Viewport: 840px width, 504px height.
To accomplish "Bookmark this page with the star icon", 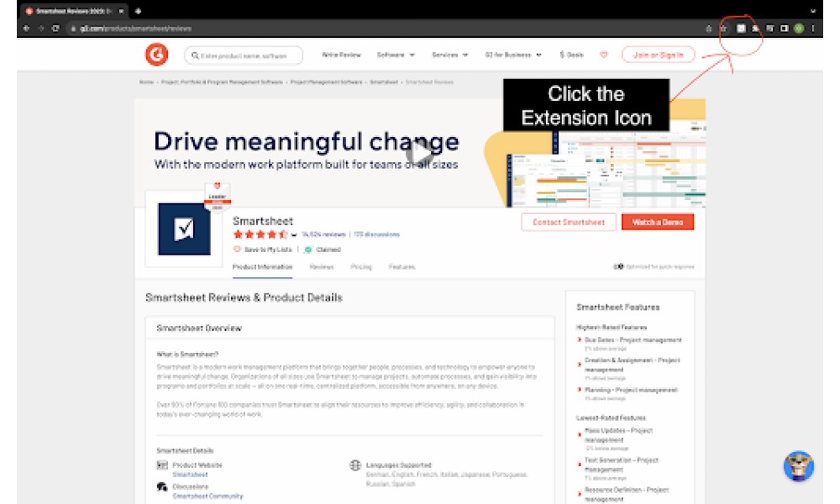I will pyautogui.click(x=723, y=29).
